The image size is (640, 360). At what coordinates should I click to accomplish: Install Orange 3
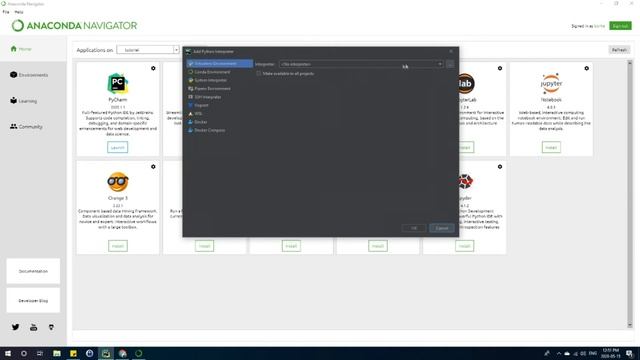[118, 246]
